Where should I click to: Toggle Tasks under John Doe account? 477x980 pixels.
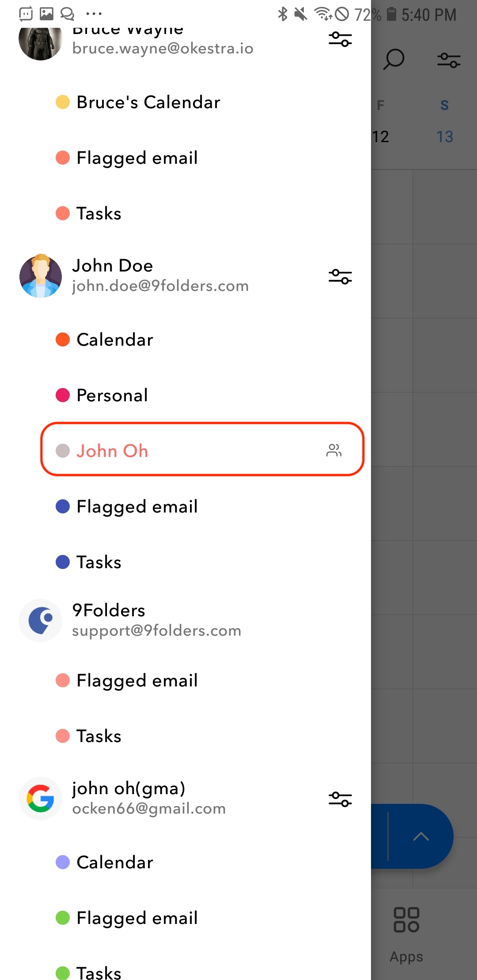[99, 562]
